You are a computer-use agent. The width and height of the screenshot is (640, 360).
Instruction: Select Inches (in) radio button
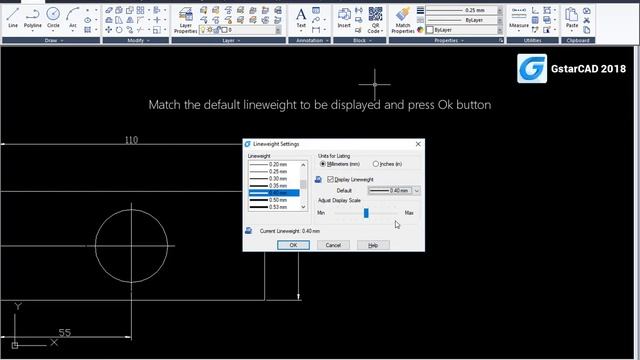pyautogui.click(x=376, y=164)
